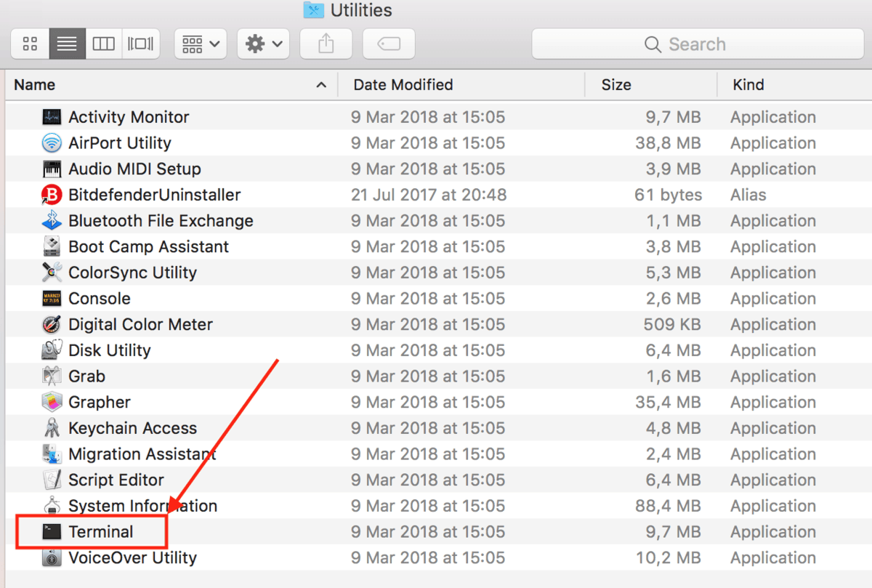Viewport: 872px width, 588px height.
Task: Select the Boot Camp Assistant name
Action: pos(149,247)
